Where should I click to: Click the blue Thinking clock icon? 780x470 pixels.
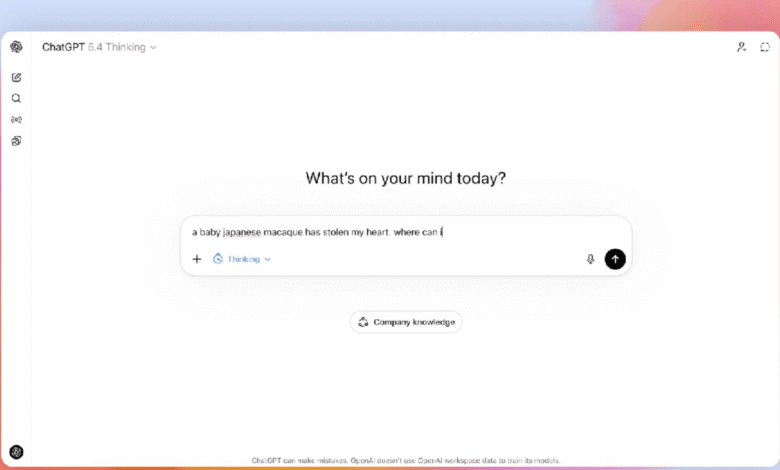click(x=218, y=259)
